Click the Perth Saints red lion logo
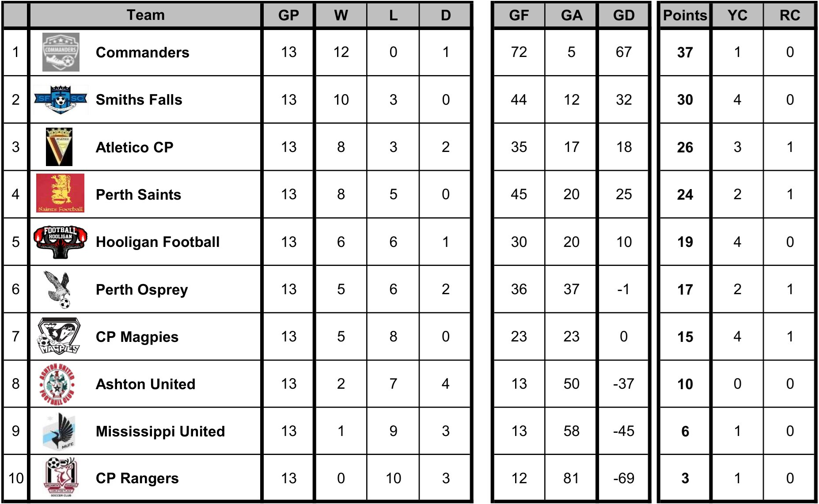 [x=60, y=193]
